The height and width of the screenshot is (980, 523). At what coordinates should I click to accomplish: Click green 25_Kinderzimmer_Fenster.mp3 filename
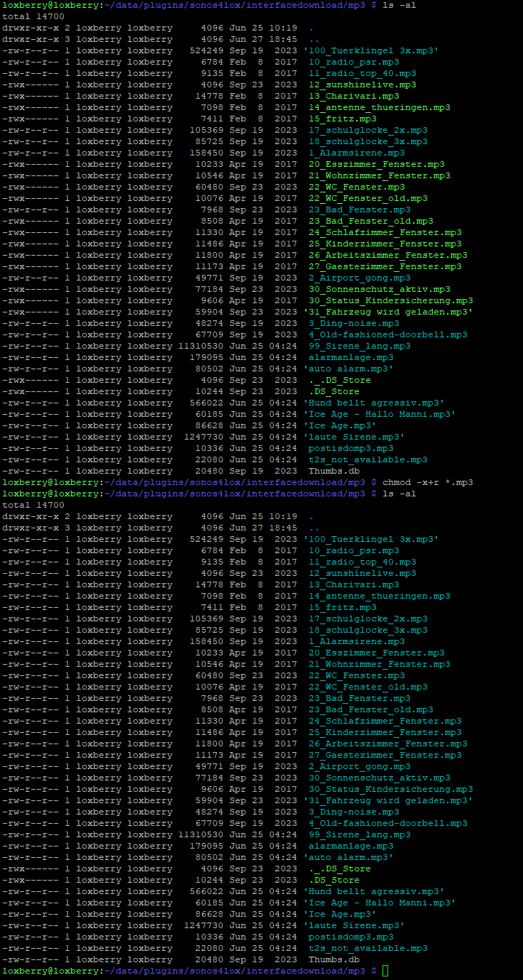point(385,244)
